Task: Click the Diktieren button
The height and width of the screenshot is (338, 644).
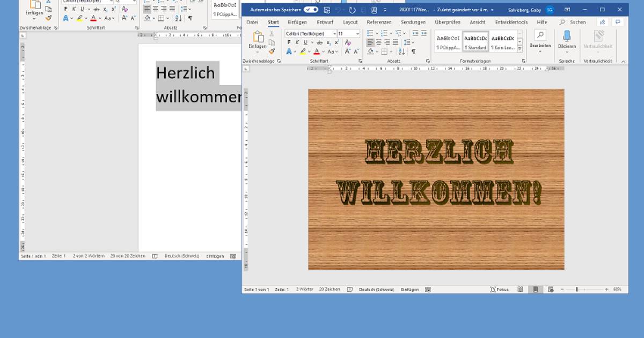Action: tap(567, 41)
